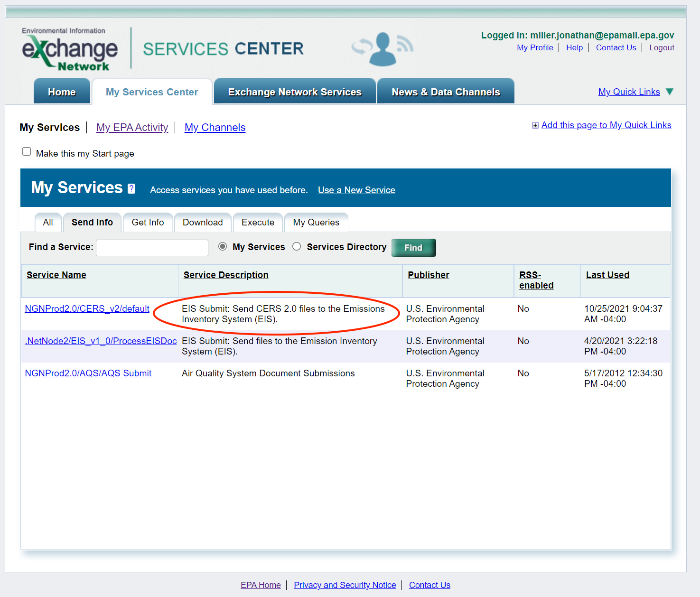Sort by Last Used column header
The height and width of the screenshot is (597, 700).
(x=607, y=275)
